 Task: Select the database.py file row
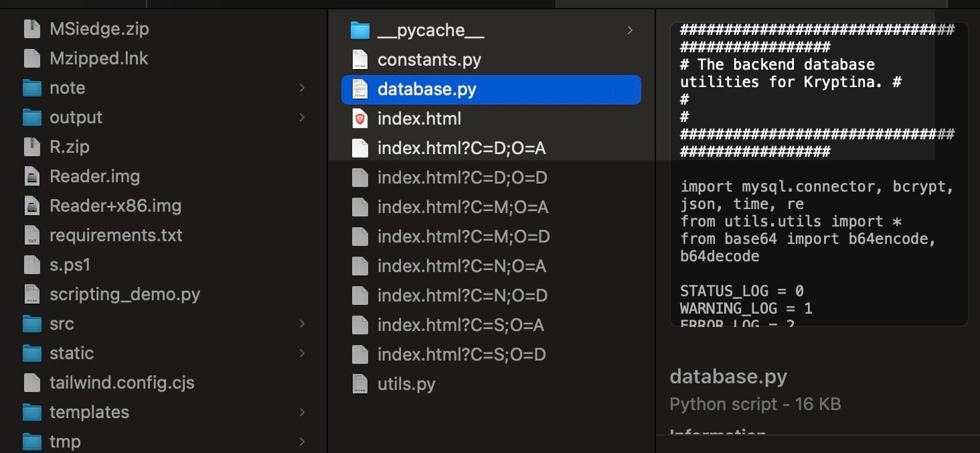point(491,89)
